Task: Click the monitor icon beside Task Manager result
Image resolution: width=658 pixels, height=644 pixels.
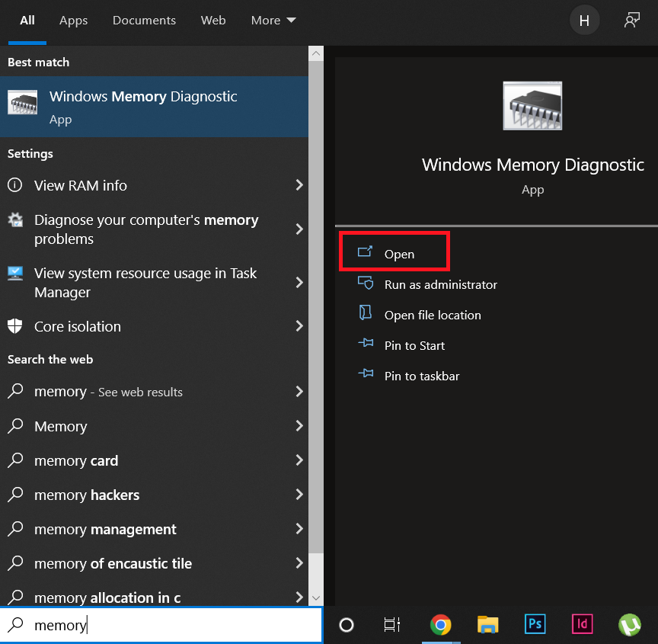Action: coord(15,274)
